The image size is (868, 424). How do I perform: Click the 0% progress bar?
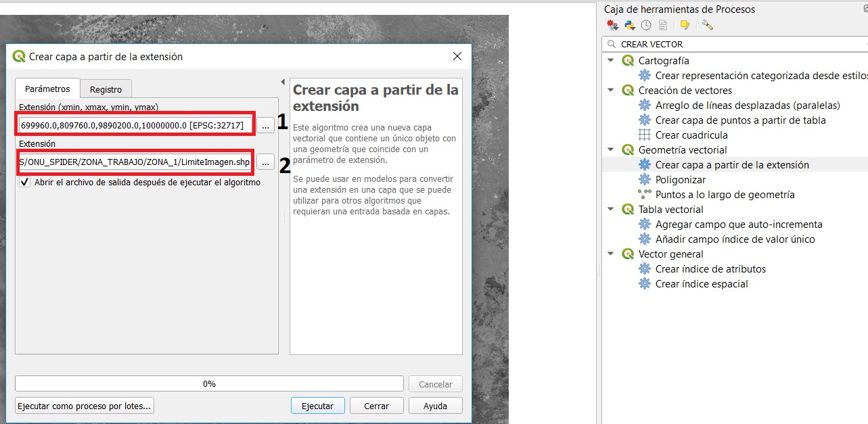pos(209,384)
